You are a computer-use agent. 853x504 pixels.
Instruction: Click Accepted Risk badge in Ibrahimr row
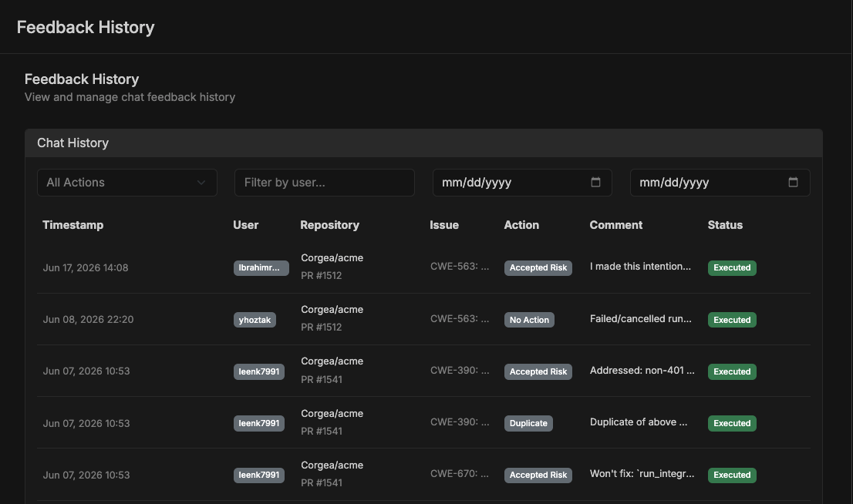tap(538, 268)
